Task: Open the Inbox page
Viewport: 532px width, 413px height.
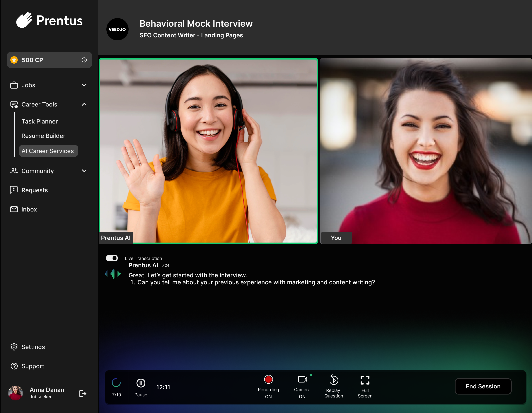Action: (29, 209)
